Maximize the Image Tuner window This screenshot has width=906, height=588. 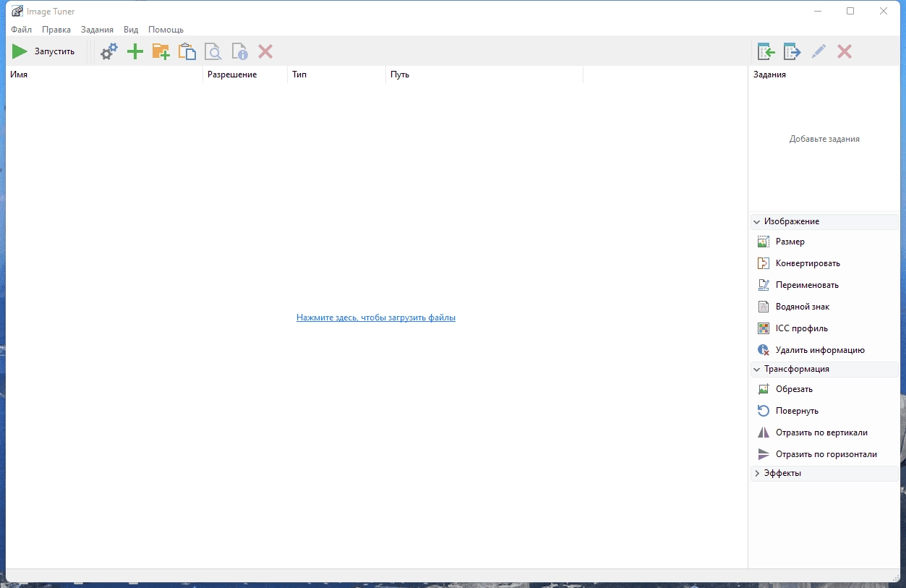click(x=850, y=11)
